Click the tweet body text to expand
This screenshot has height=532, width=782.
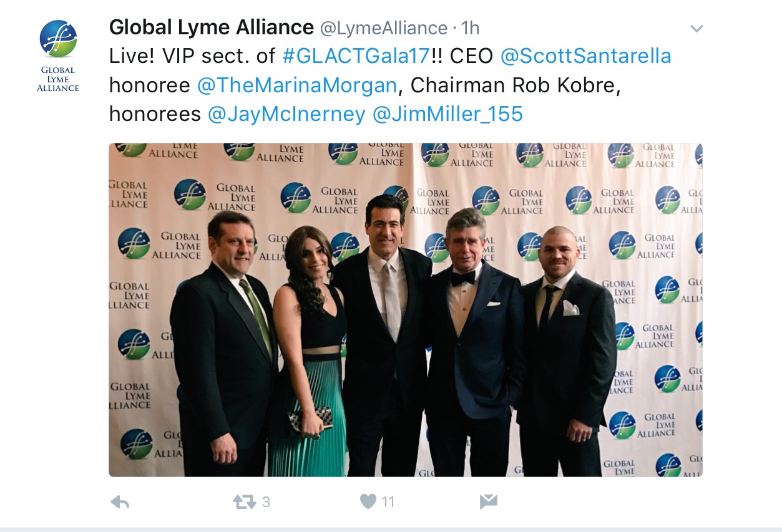click(x=390, y=85)
